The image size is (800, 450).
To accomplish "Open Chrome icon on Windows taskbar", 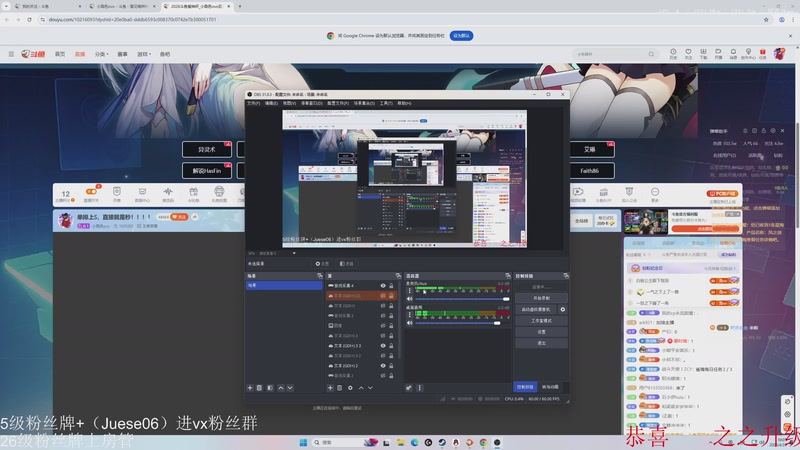I will [483, 442].
